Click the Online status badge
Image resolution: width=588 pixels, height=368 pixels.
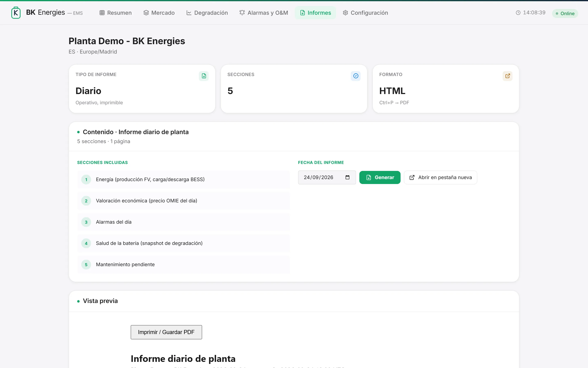click(x=565, y=13)
